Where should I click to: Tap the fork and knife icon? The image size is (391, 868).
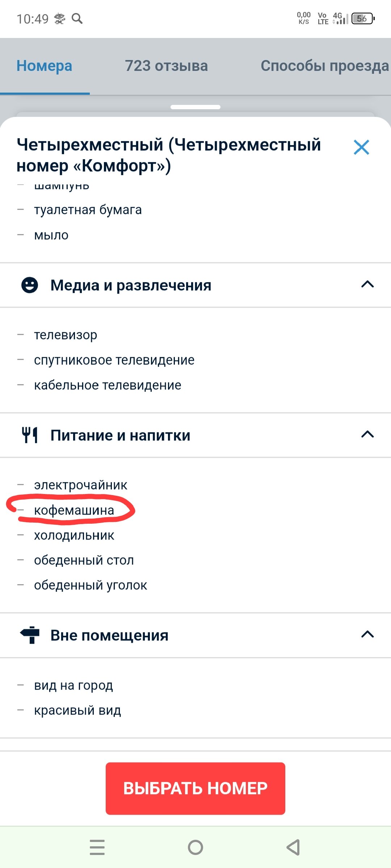30,435
